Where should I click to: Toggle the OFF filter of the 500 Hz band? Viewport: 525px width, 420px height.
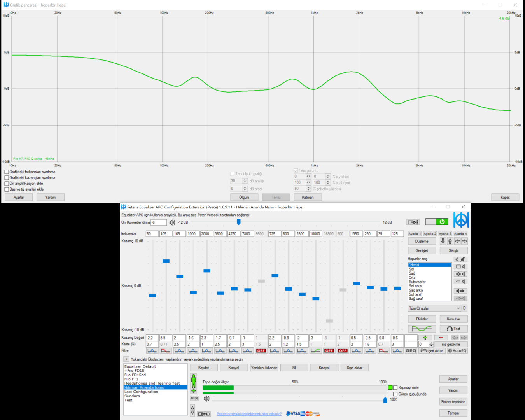pos(343,351)
